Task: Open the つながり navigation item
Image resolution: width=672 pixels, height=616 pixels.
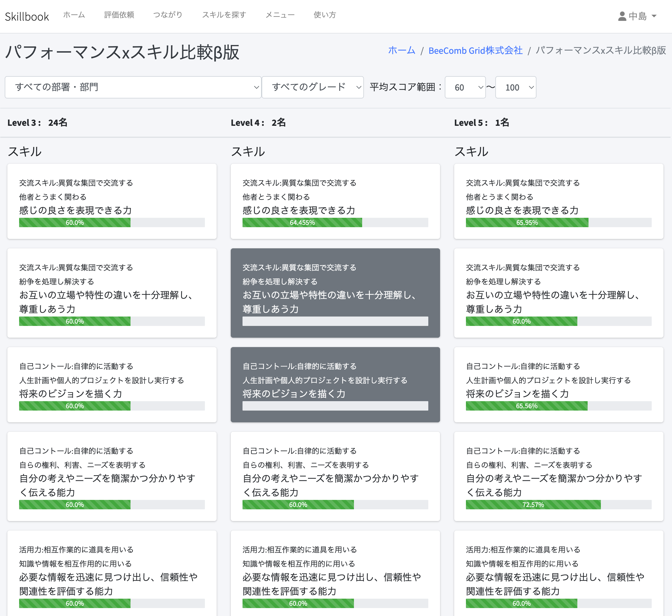Action: [168, 15]
